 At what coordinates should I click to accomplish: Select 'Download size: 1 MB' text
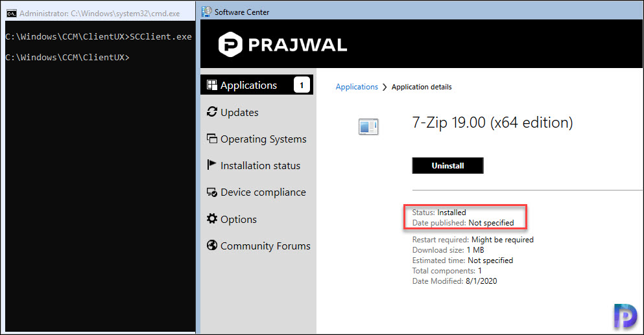point(448,249)
